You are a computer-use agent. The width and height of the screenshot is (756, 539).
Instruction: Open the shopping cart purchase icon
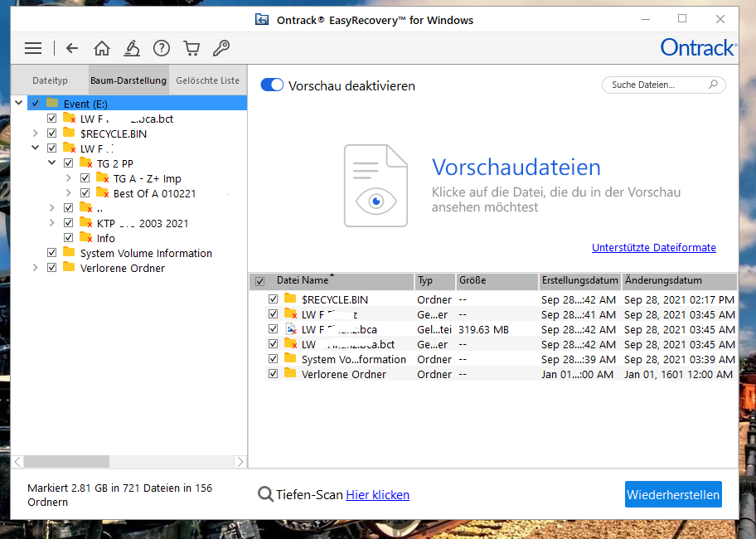coord(191,48)
